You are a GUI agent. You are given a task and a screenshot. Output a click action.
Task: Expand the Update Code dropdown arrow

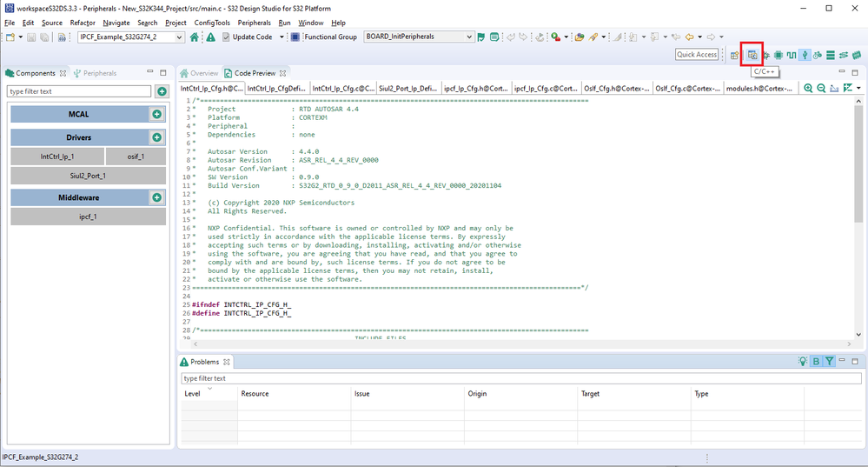(x=282, y=37)
